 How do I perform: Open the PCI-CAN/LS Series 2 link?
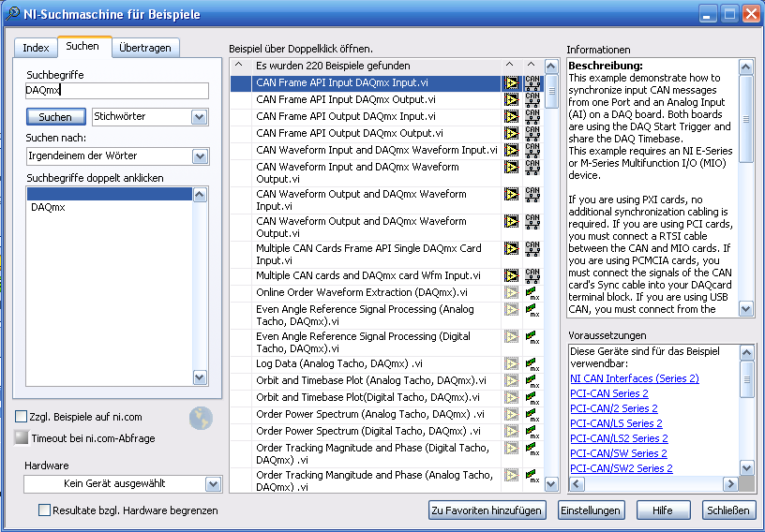coord(616,423)
